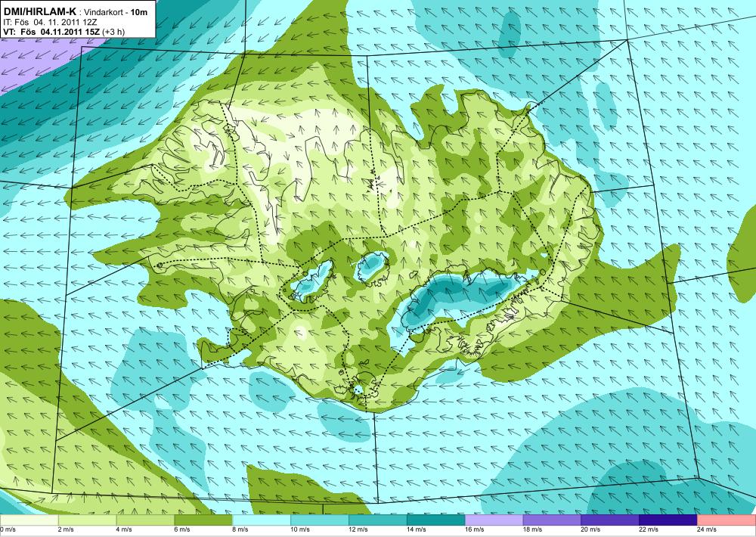Click the '16 m/s' legend label
This screenshot has height=537, width=756.
474,529
